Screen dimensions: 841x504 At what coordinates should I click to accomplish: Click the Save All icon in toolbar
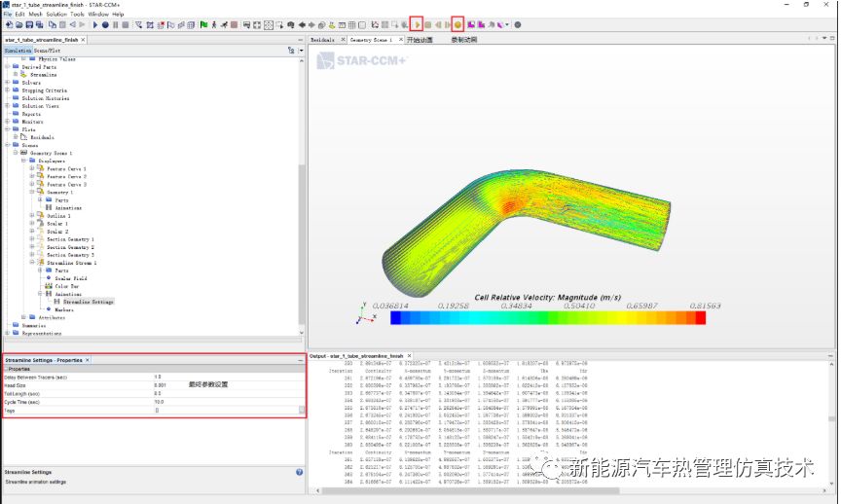tap(40, 24)
